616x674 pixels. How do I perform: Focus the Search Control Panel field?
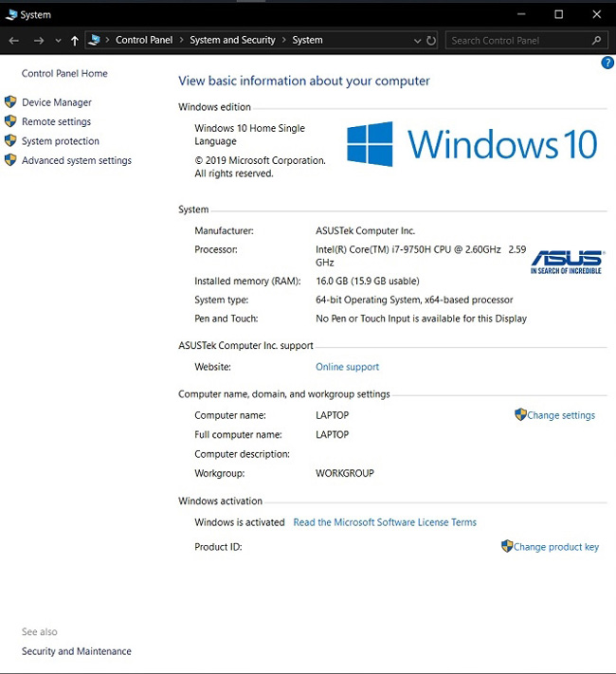[x=527, y=41]
